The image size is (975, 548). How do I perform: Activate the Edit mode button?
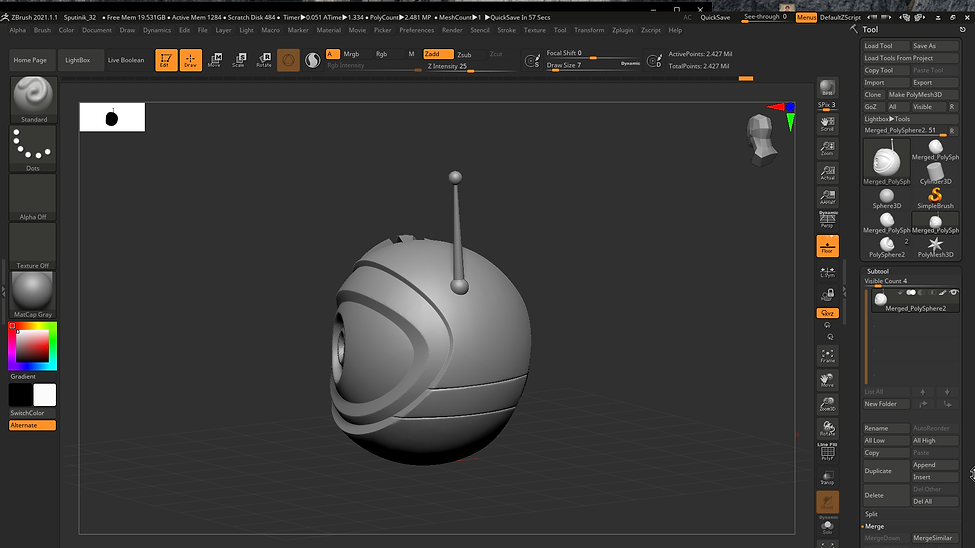click(x=166, y=60)
